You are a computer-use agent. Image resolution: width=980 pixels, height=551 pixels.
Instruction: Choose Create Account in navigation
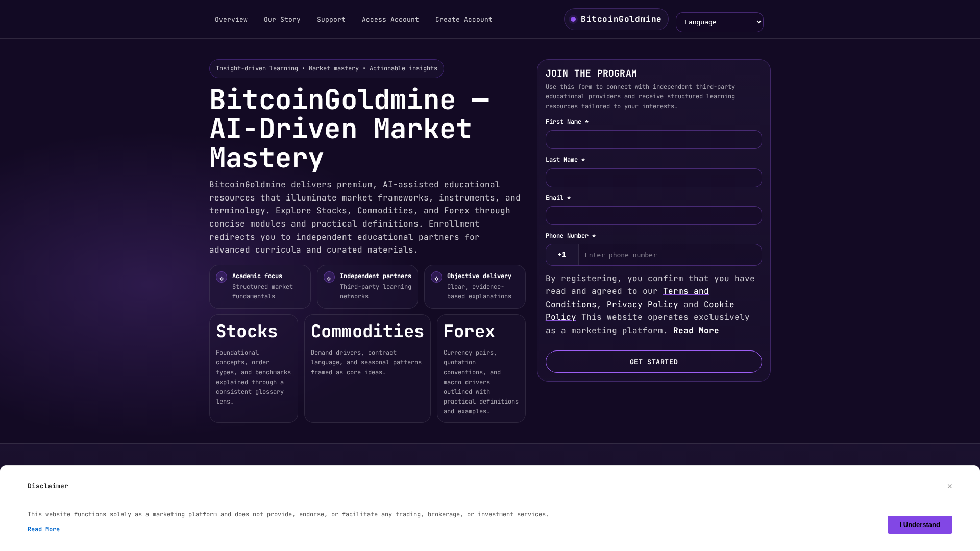(463, 20)
